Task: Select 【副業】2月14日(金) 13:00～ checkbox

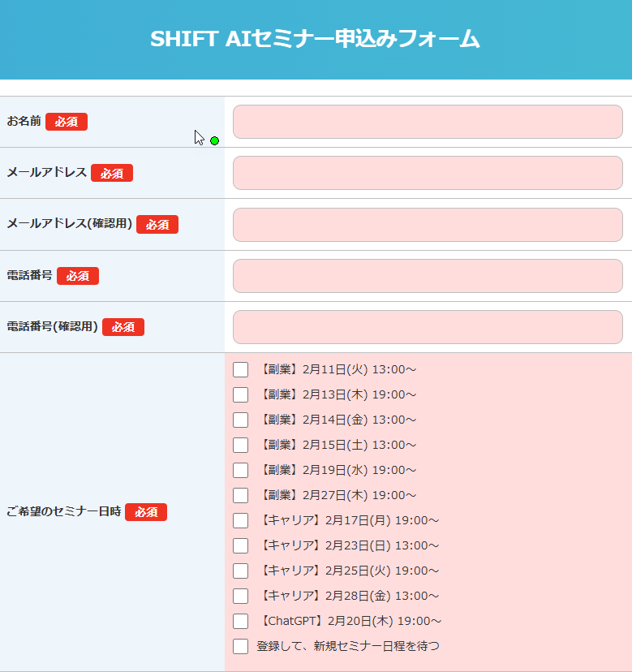Action: [240, 420]
